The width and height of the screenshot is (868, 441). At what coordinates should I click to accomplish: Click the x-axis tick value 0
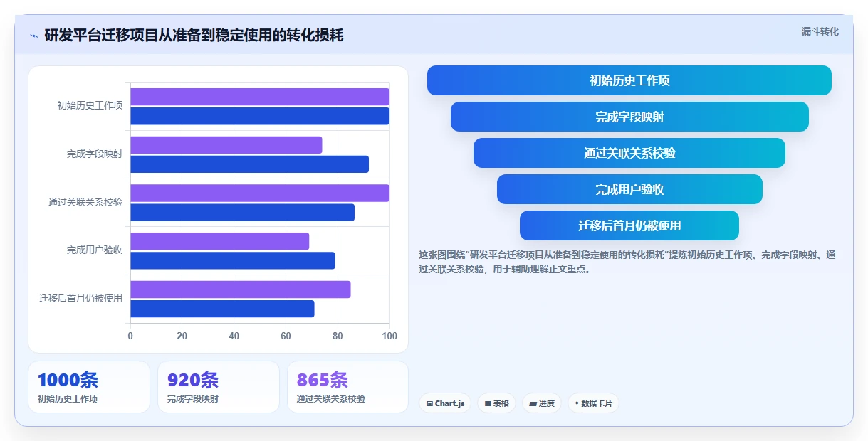click(130, 336)
